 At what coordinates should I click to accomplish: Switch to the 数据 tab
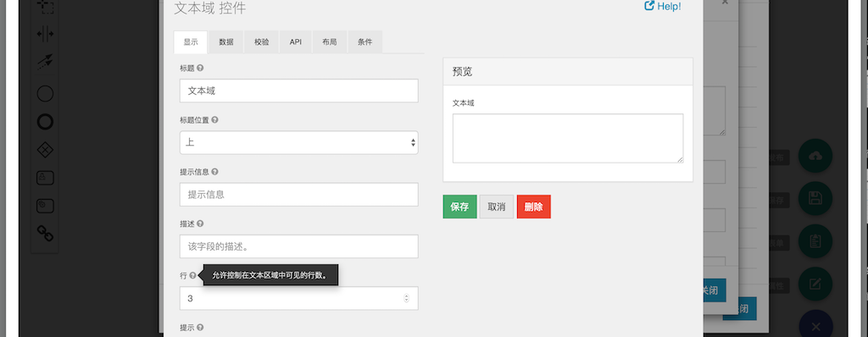[x=225, y=42]
